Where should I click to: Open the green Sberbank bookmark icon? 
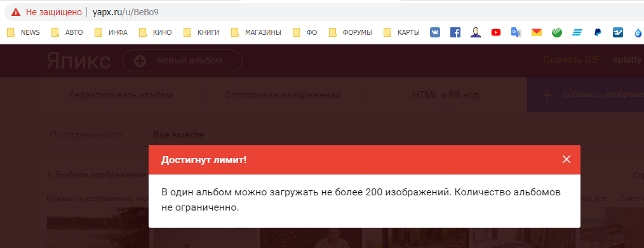(557, 32)
